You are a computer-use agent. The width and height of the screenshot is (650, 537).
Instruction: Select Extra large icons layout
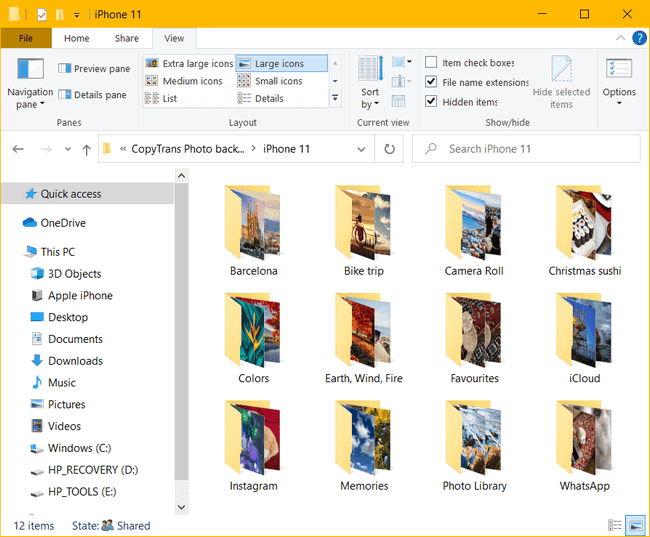190,63
